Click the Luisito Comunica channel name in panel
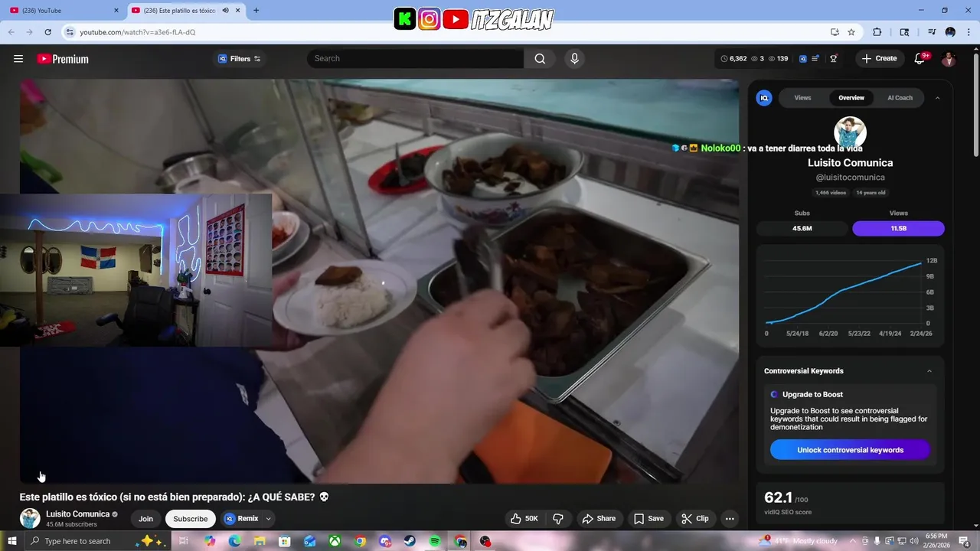 tap(850, 163)
